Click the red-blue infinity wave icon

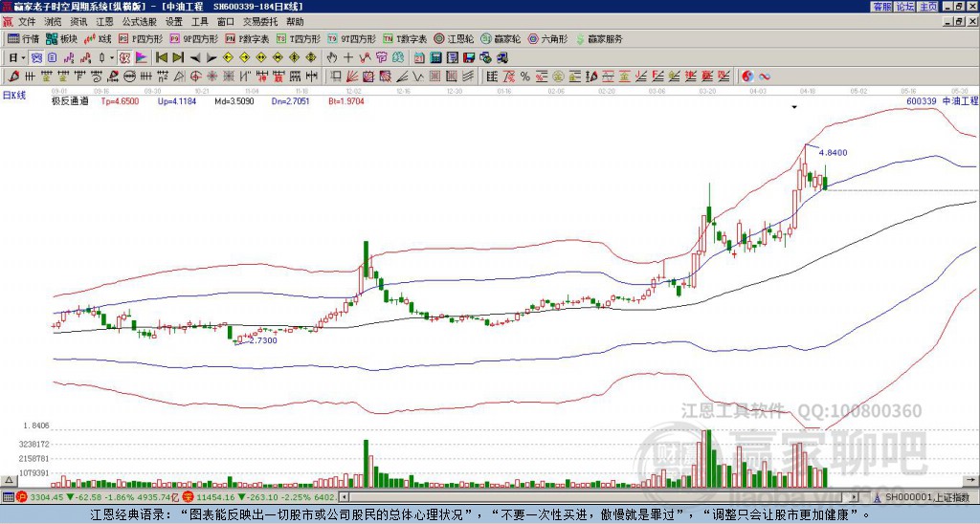pyautogui.click(x=765, y=76)
